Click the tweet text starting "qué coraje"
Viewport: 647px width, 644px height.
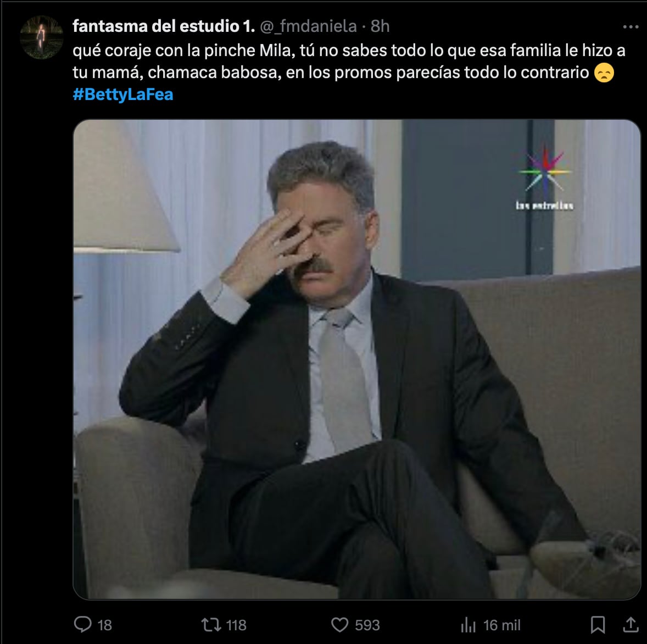coord(330,61)
